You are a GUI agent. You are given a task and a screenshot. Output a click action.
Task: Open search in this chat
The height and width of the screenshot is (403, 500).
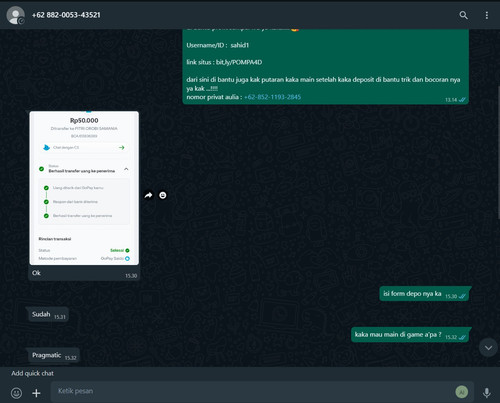463,15
